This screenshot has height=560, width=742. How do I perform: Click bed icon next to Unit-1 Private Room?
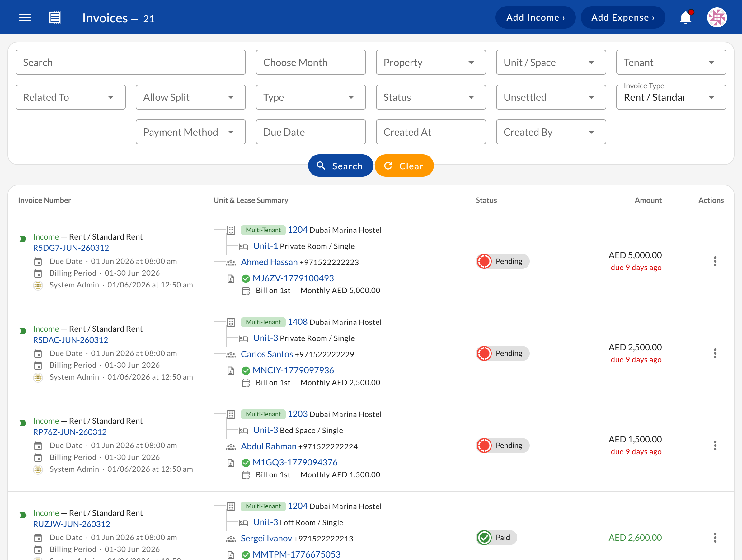pos(243,247)
